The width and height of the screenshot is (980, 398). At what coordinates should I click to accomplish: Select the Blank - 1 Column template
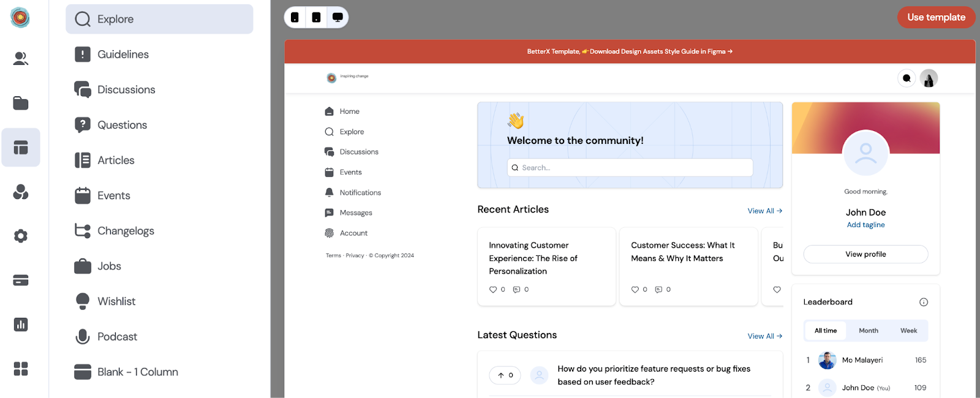click(159, 372)
